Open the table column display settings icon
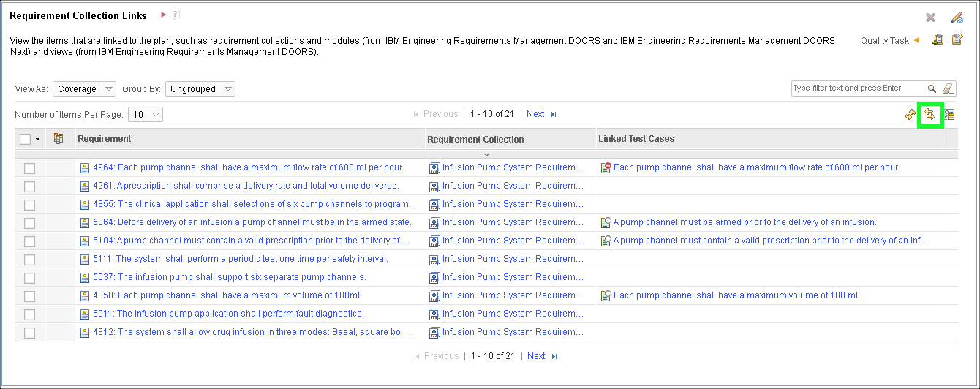This screenshot has height=389, width=980. [x=949, y=115]
